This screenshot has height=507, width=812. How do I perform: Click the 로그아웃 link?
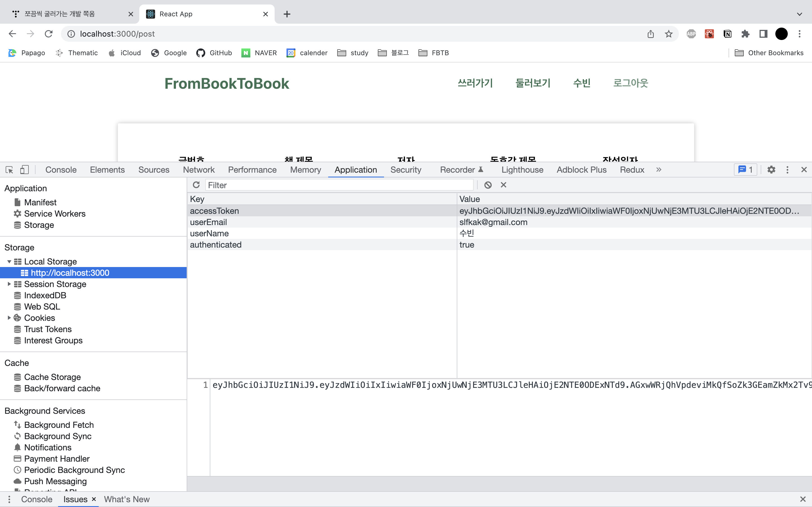[x=630, y=83]
